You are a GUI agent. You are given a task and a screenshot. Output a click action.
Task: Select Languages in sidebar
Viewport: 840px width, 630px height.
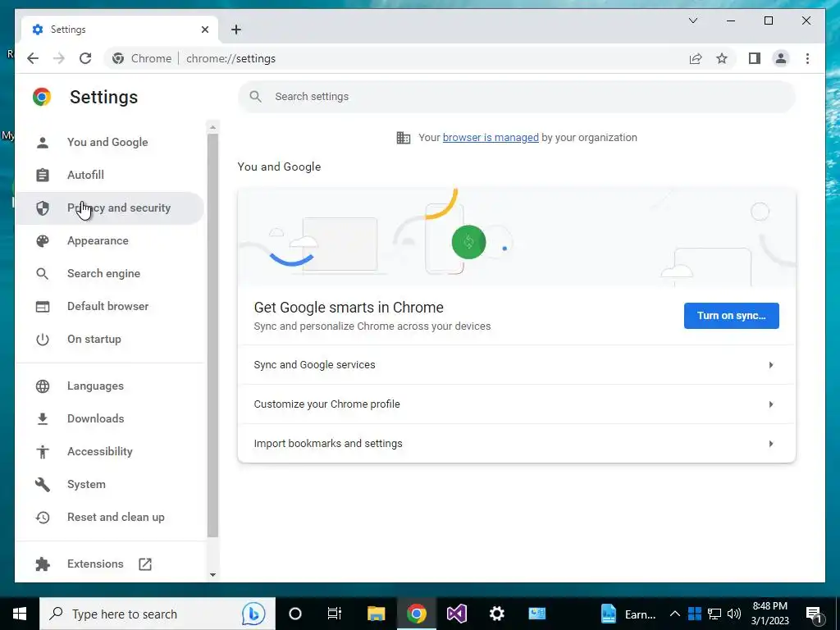tap(110, 386)
